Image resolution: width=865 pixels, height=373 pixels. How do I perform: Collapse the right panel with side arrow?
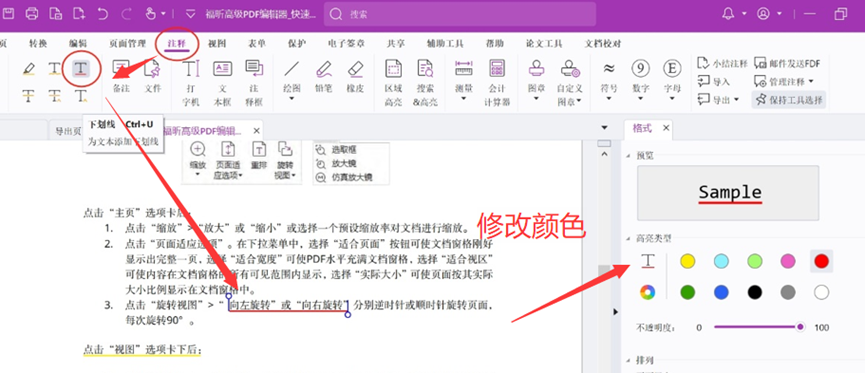[x=616, y=312]
